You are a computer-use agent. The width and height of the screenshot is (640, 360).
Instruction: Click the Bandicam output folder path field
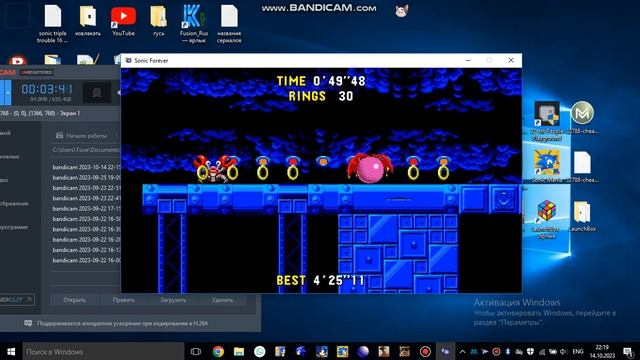tap(86, 150)
